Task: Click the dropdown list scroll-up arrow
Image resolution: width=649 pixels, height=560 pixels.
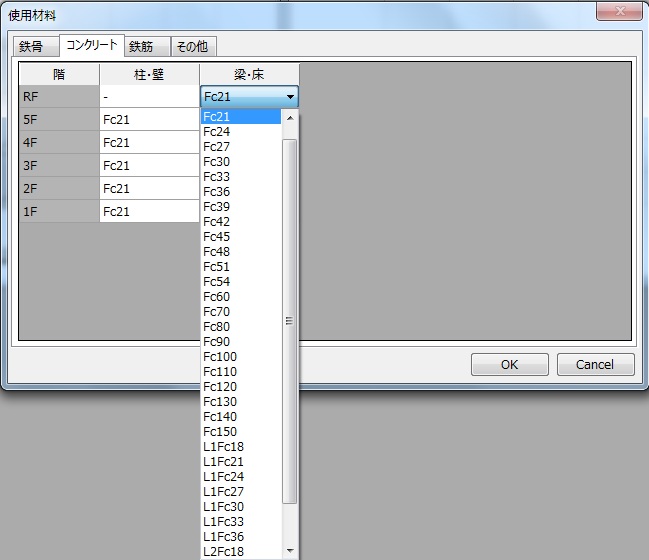Action: coord(290,118)
